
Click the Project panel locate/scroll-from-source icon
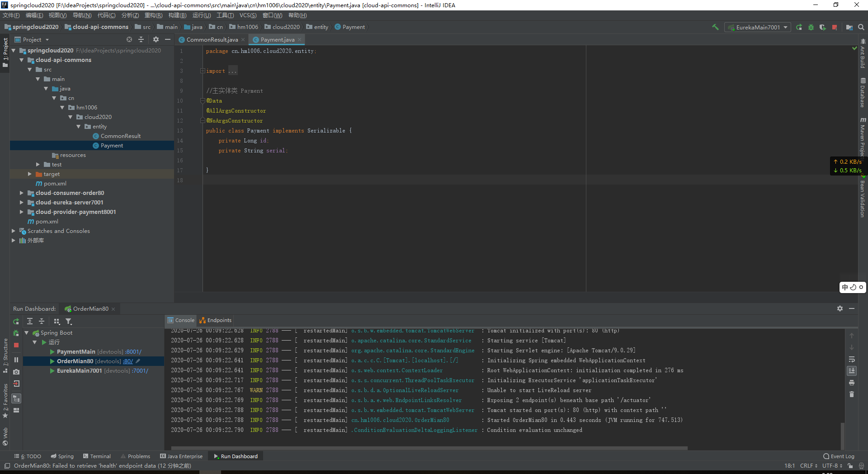click(129, 40)
